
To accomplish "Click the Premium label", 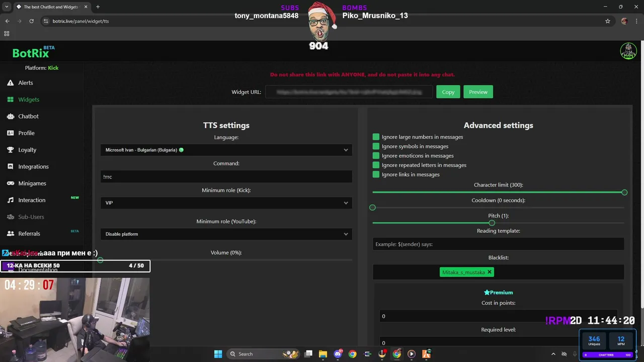I will 498,293.
